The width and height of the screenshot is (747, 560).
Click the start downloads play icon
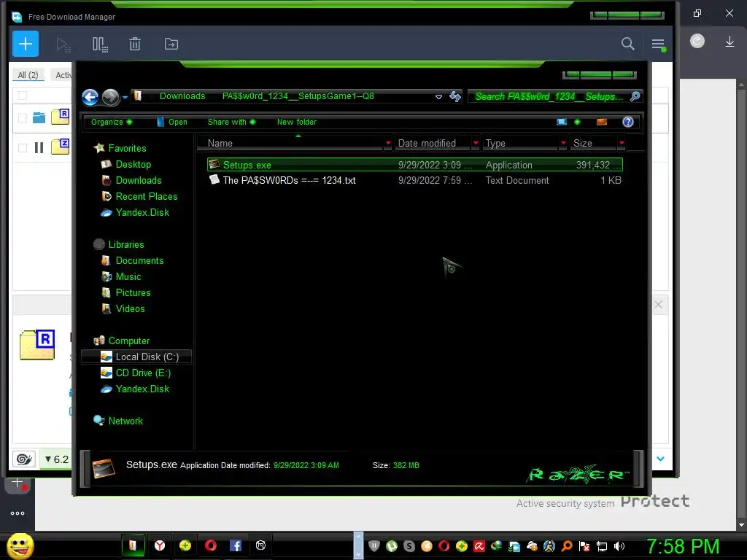(63, 44)
